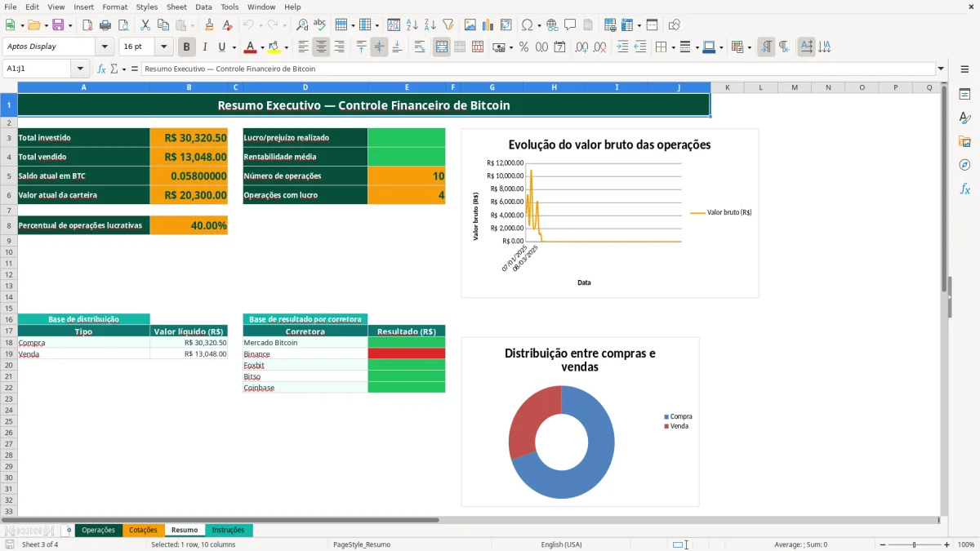Insert a chart
This screenshot has height=551, width=980.
tap(488, 25)
